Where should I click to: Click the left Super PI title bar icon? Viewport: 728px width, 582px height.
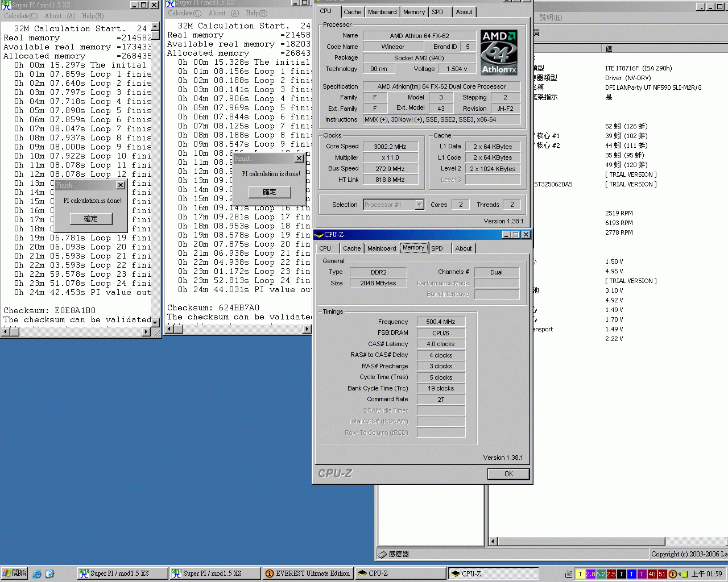(6, 5)
